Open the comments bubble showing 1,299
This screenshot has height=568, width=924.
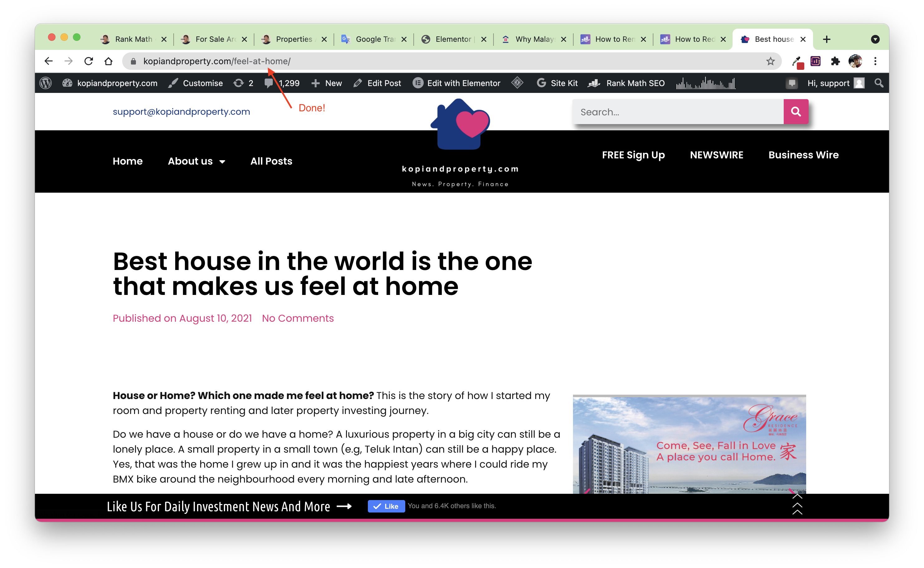coord(282,83)
